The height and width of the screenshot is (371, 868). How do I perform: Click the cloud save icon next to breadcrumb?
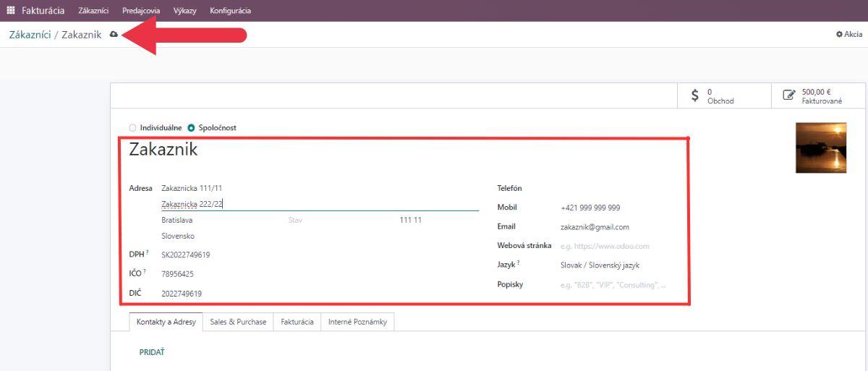(114, 35)
